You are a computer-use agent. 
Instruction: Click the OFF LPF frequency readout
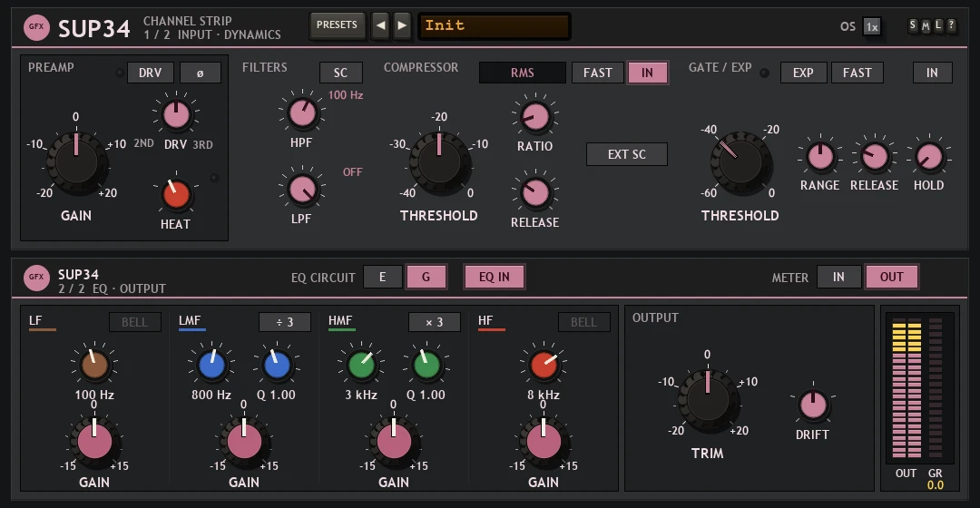[x=352, y=171]
